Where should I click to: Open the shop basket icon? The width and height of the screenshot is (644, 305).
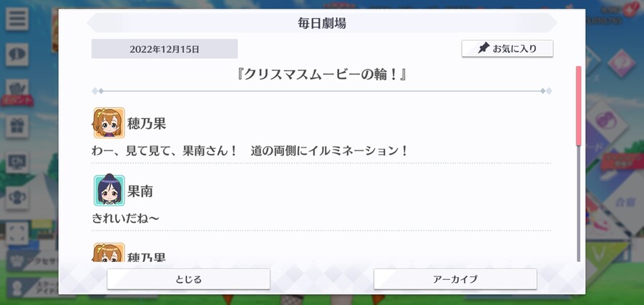coord(17,89)
